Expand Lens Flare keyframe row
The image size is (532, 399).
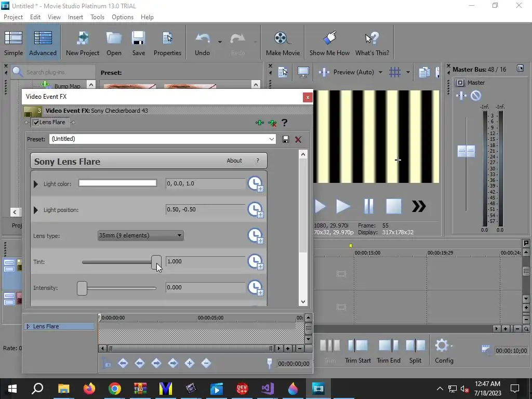28,326
